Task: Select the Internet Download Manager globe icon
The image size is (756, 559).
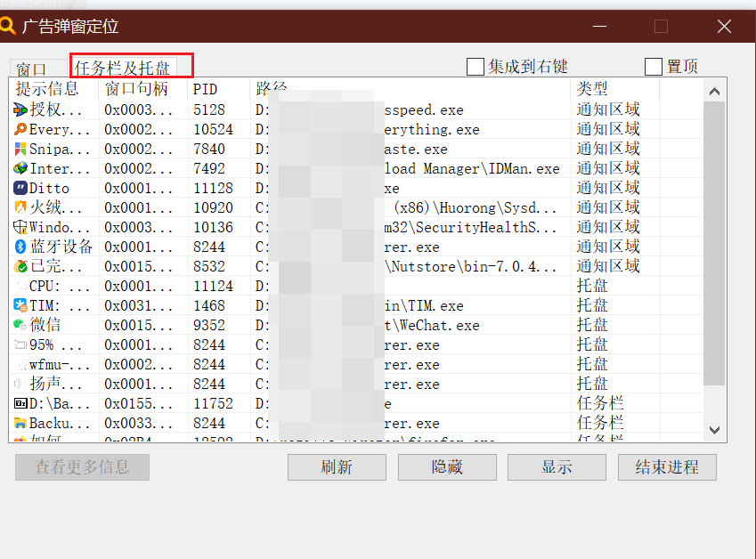Action: click(20, 168)
